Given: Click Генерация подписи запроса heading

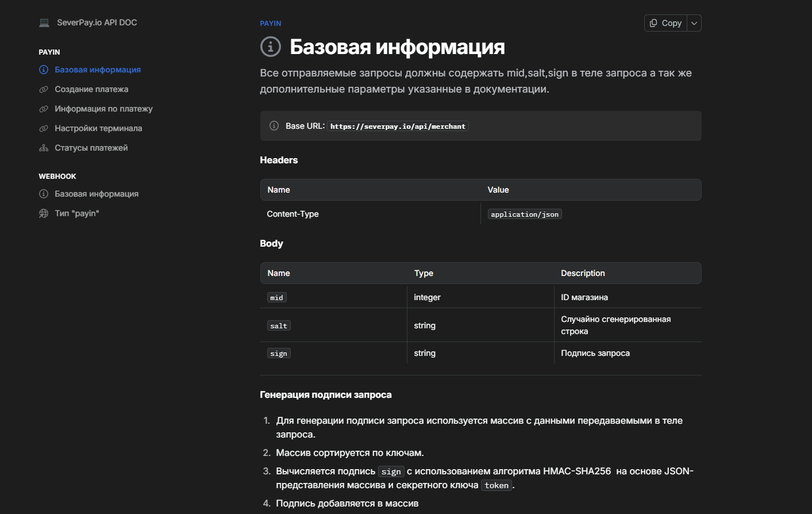Looking at the screenshot, I should [326, 395].
